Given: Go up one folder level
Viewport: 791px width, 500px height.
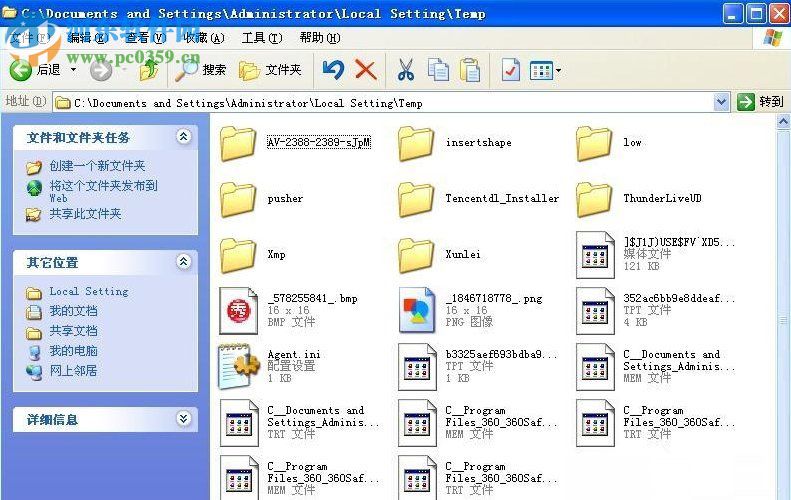Looking at the screenshot, I should 148,70.
